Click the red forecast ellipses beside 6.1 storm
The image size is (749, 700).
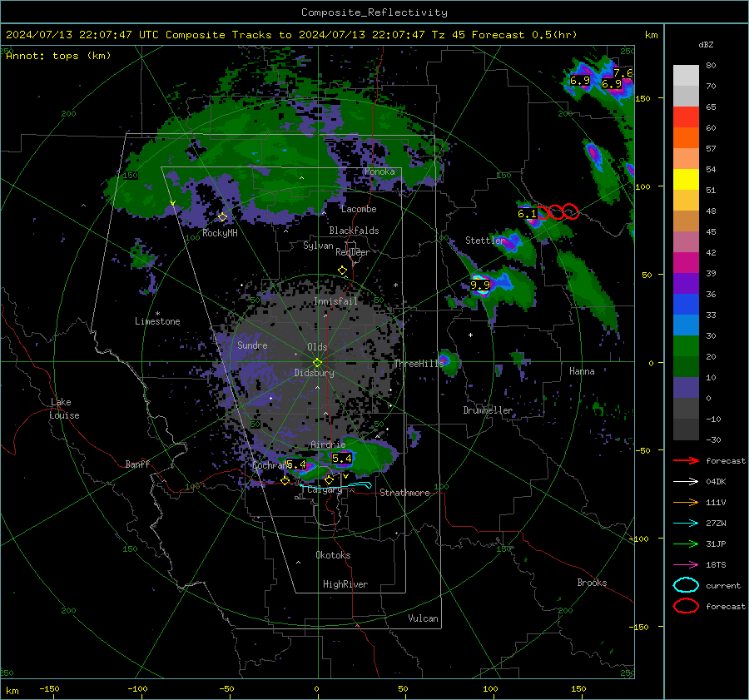click(559, 211)
